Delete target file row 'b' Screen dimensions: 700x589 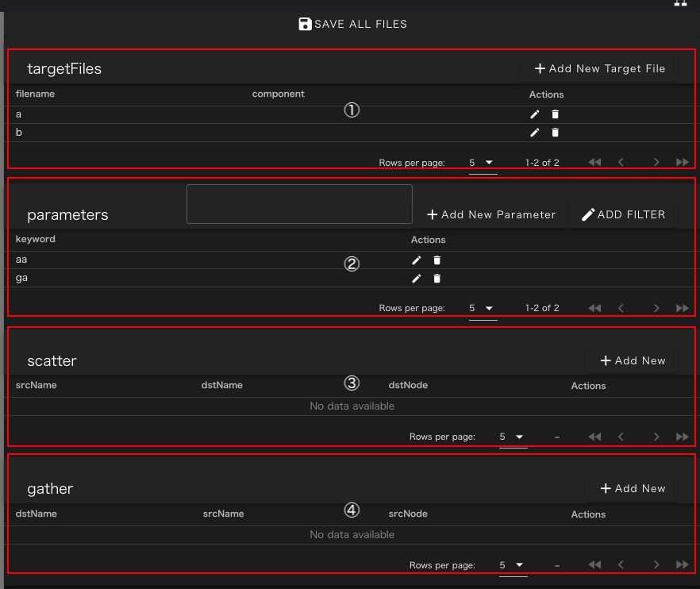pos(556,133)
